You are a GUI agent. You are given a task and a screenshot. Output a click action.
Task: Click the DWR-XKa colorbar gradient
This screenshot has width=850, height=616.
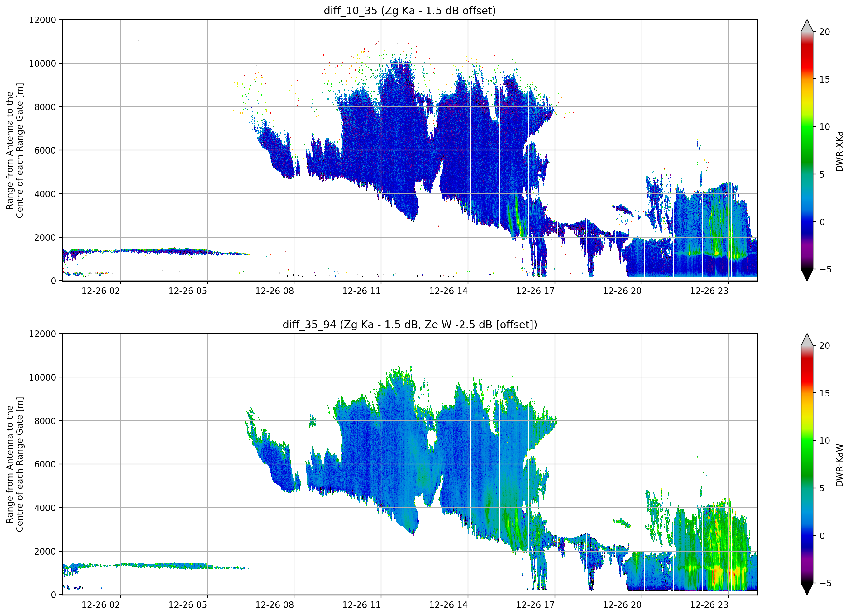807,151
